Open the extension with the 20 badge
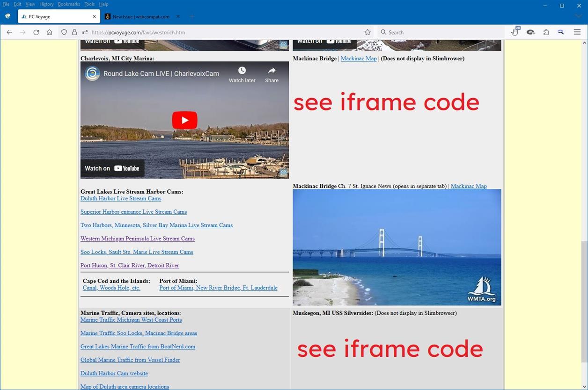The width and height of the screenshot is (588, 390). 514,32
